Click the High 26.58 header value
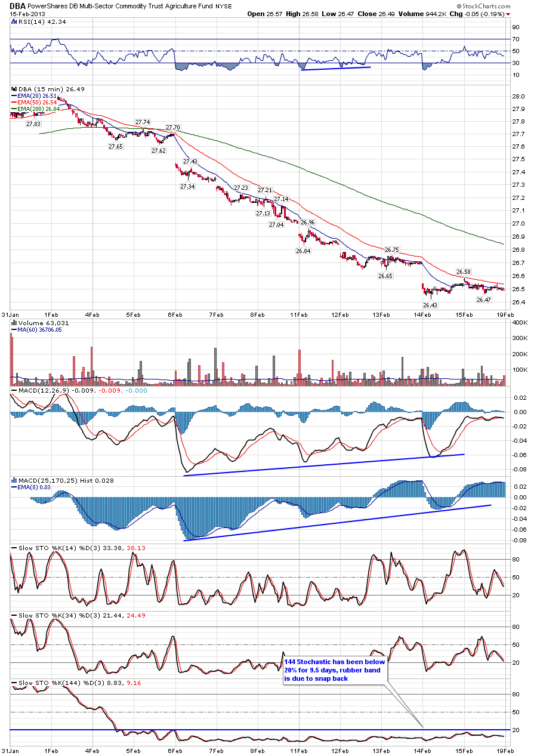The height and width of the screenshot is (756, 537). (x=303, y=14)
